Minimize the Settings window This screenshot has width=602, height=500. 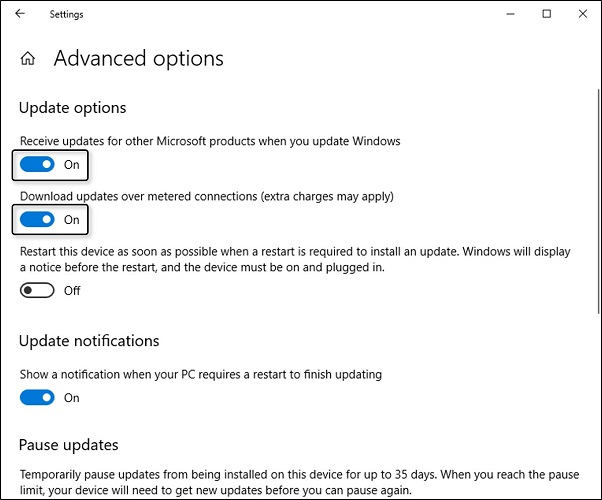tap(510, 14)
